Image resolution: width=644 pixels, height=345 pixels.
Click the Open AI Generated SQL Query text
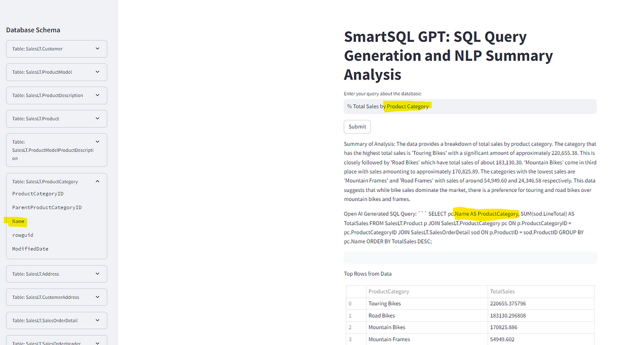pyautogui.click(x=470, y=227)
